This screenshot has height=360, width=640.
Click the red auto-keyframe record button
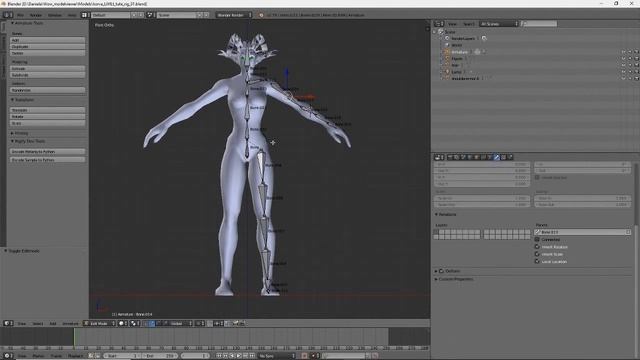304,356
